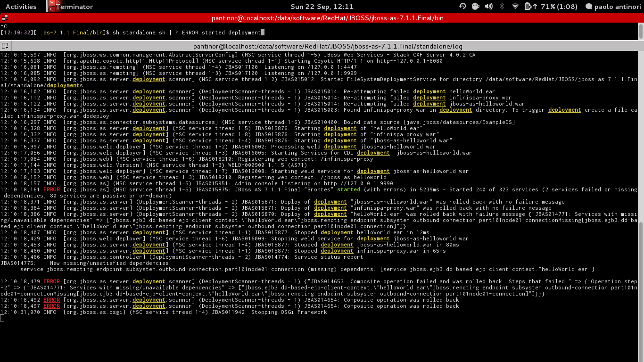Click 'Stopped deployment infinispa-proxy.war in 65ms' text
Viewport: 644px width, 362px height.
(370, 251)
